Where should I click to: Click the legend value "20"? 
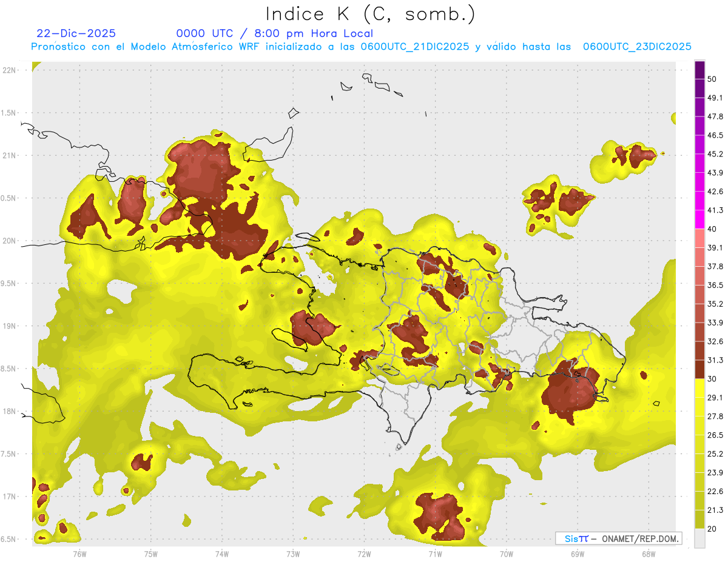point(712,529)
